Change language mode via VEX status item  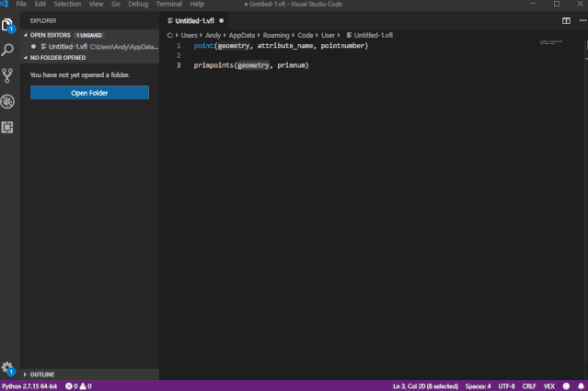click(549, 386)
